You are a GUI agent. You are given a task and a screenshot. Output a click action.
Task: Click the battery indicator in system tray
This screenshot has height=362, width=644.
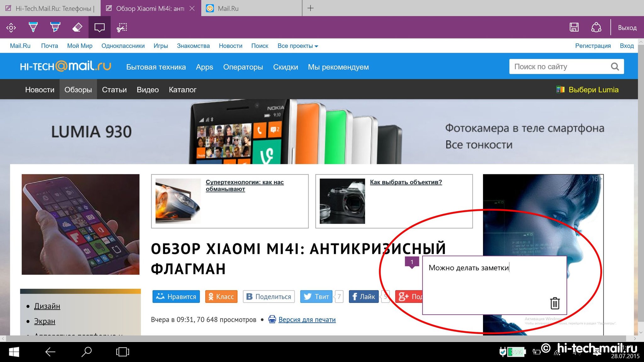516,352
